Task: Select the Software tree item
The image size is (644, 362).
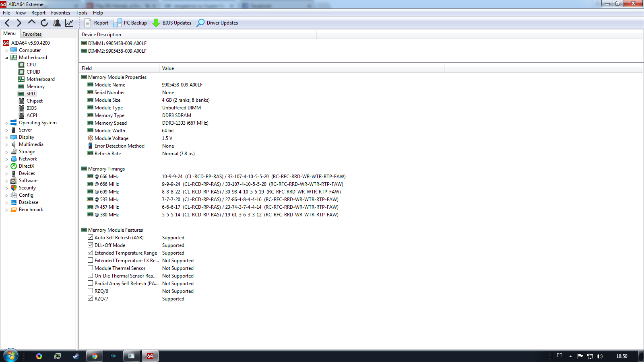Action: click(x=28, y=181)
